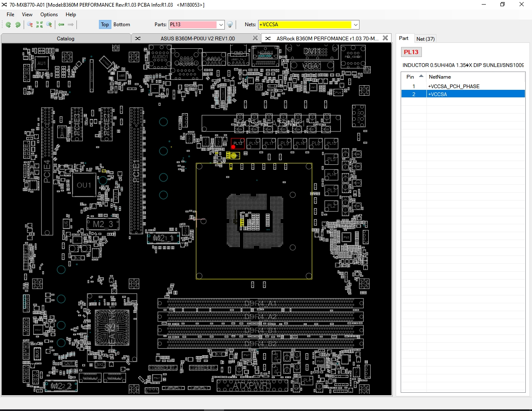Click the light bulb highlight icon
This screenshot has height=411, width=532.
click(230, 25)
